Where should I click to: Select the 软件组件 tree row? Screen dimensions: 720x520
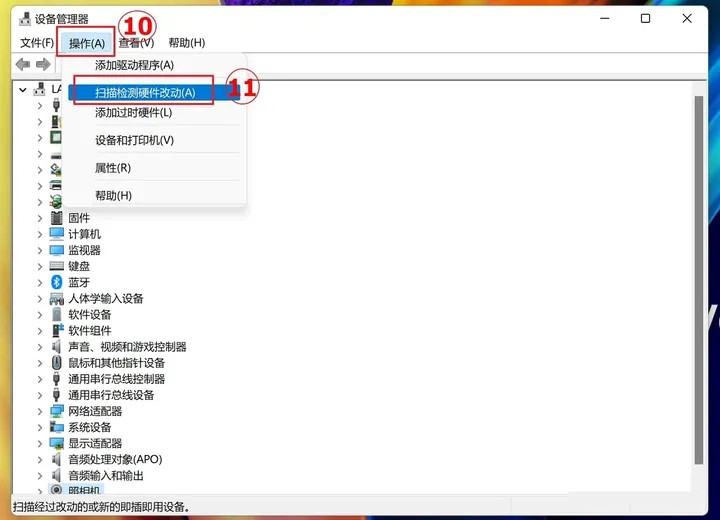pos(90,331)
